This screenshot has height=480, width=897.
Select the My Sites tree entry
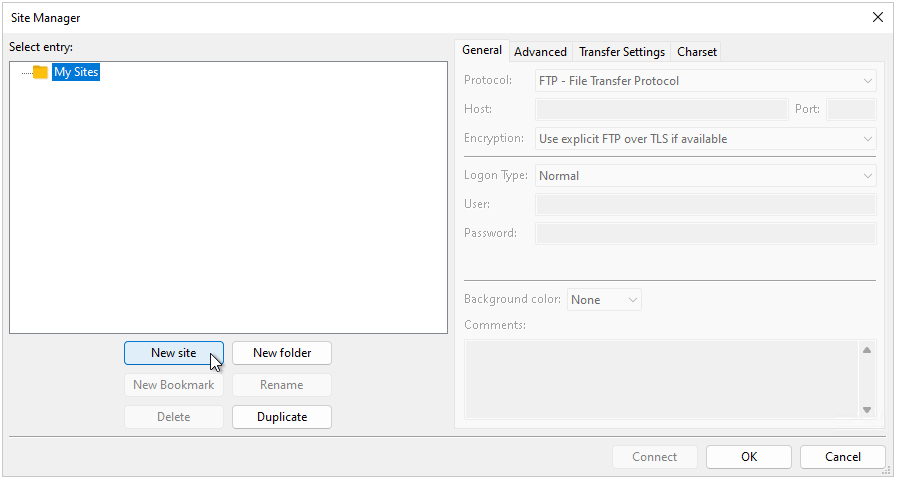coord(76,73)
